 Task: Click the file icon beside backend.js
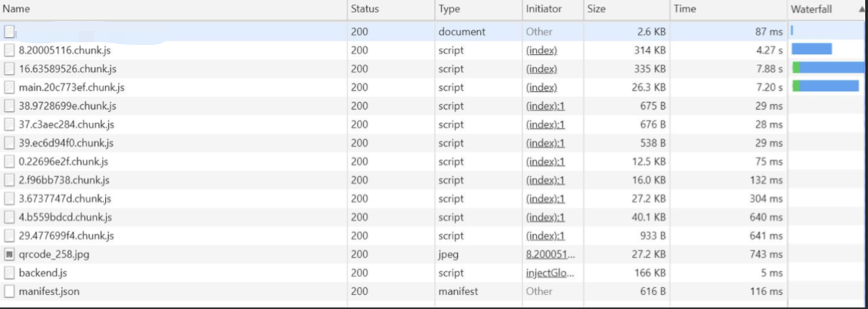point(9,273)
